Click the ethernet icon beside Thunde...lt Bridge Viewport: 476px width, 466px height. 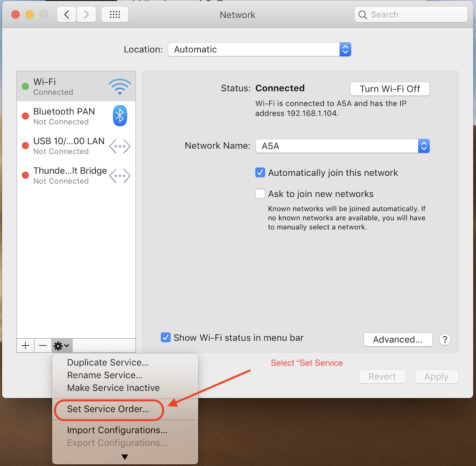(x=120, y=176)
